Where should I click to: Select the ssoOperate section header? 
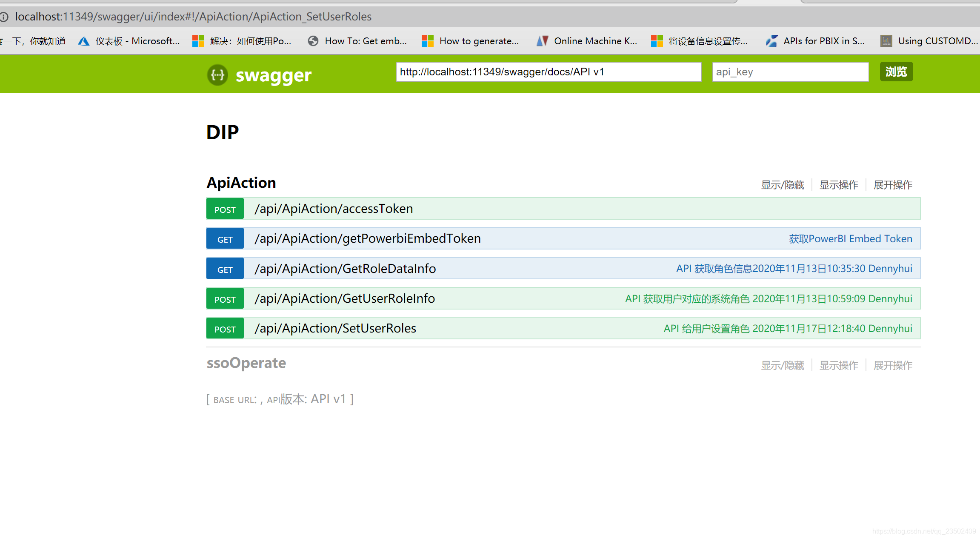coord(246,363)
